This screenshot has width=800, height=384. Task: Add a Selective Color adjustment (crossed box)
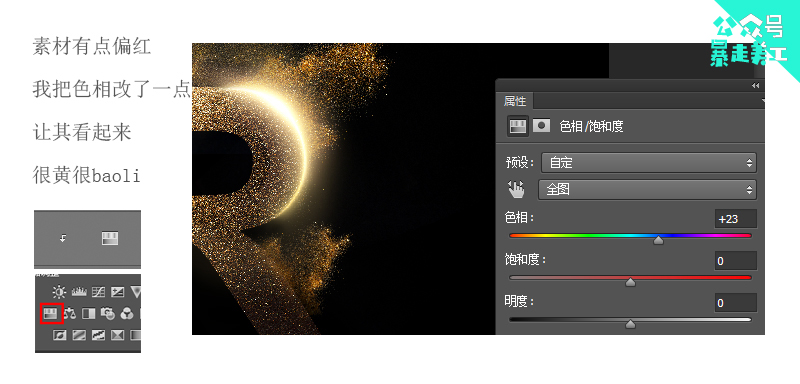click(x=118, y=335)
